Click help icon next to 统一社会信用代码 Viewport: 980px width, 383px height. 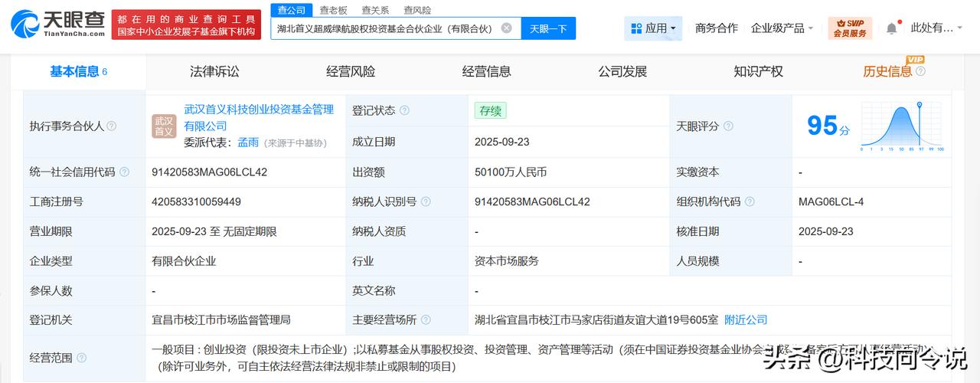coord(125,172)
